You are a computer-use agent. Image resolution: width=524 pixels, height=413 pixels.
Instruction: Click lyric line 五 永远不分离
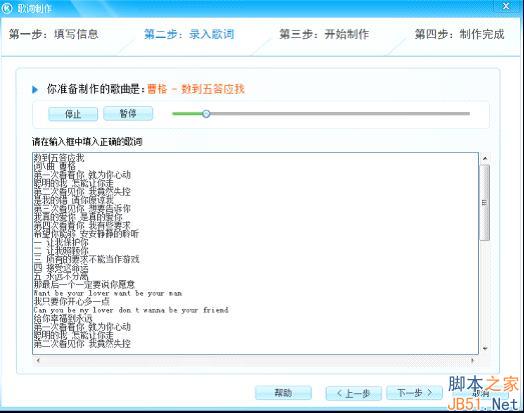(x=61, y=276)
